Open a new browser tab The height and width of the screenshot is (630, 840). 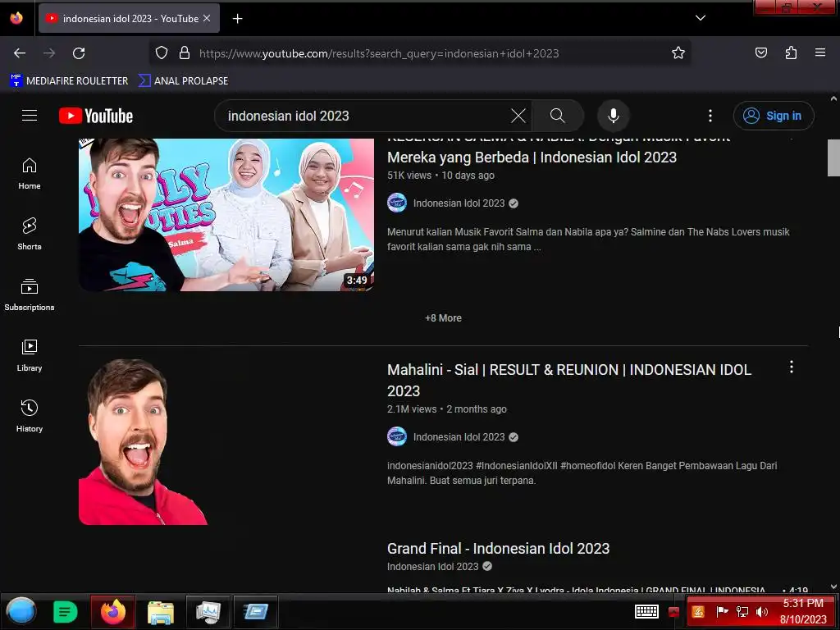237,19
